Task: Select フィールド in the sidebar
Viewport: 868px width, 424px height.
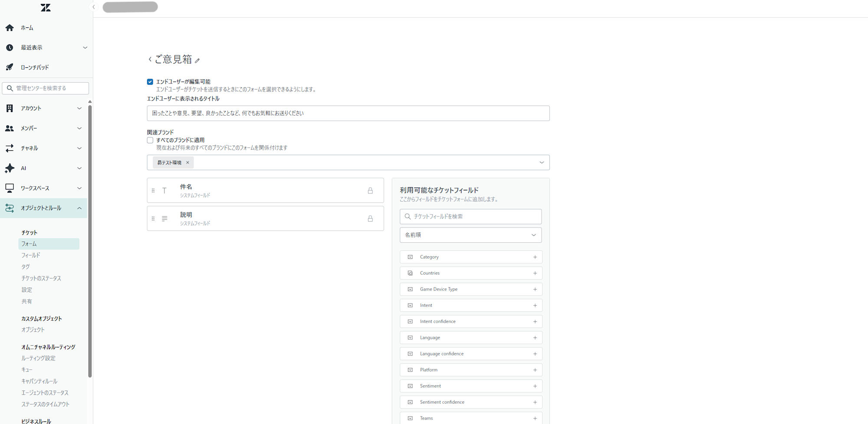Action: (30, 255)
